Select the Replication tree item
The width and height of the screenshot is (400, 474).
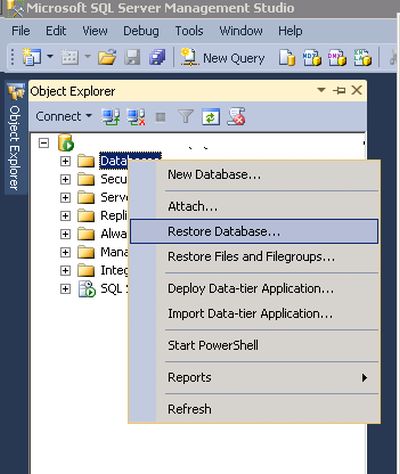click(114, 216)
